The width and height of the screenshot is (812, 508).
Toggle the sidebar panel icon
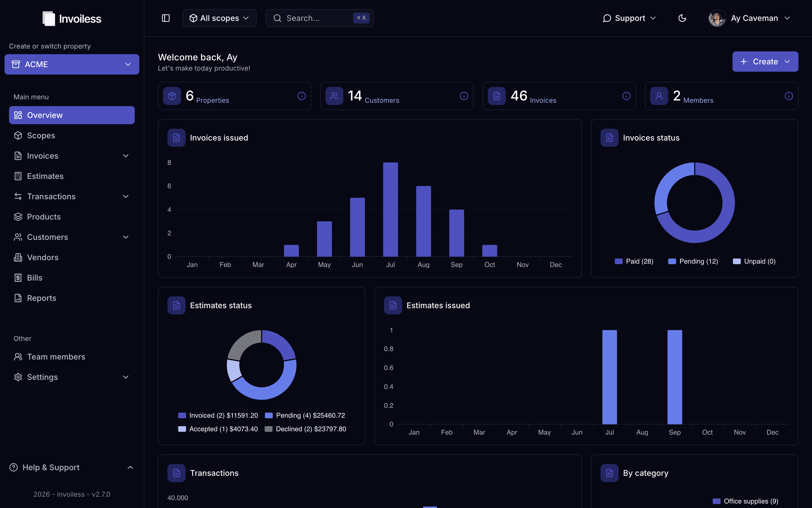(x=166, y=18)
